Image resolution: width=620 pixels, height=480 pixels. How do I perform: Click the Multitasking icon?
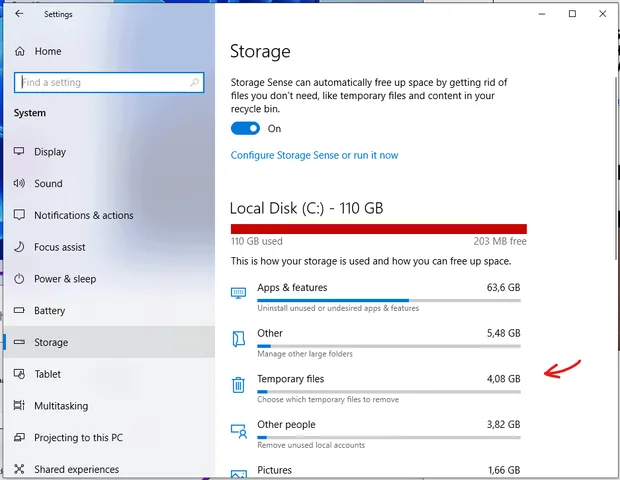(x=19, y=405)
